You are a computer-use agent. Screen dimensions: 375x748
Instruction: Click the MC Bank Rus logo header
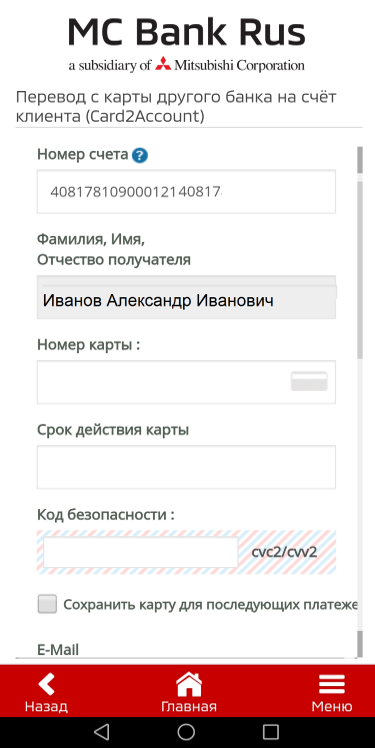click(x=187, y=44)
